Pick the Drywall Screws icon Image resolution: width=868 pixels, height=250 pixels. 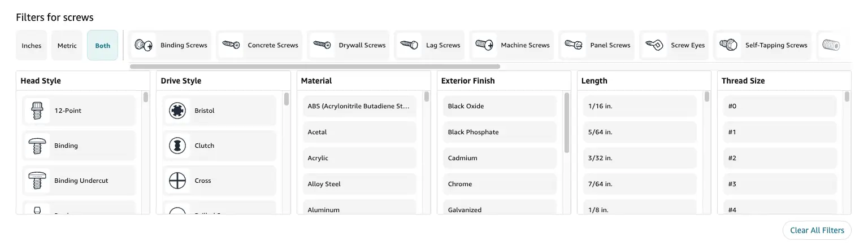tap(322, 45)
